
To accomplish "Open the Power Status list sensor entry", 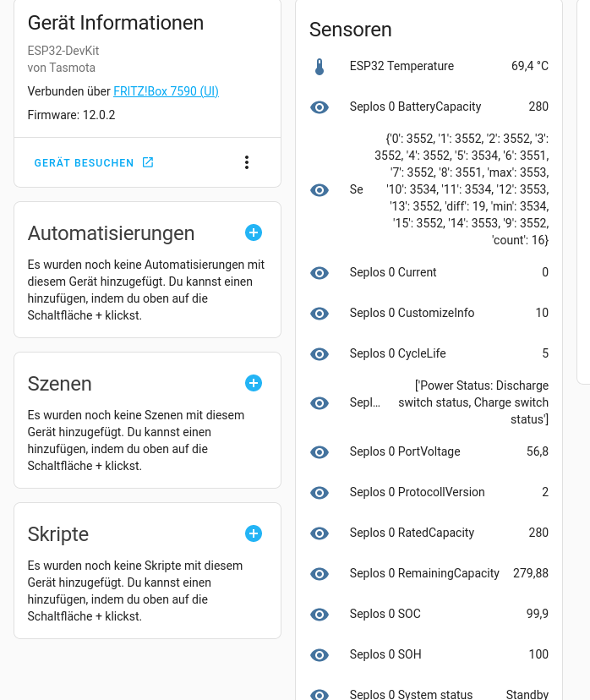I will (x=429, y=402).
